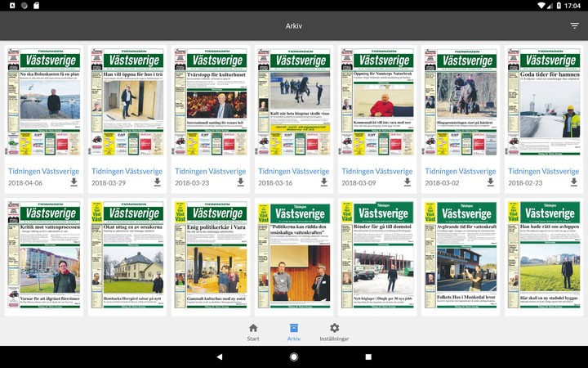Open cover 'Goda tider för hamnen'
The width and height of the screenshot is (588, 368).
coord(544,101)
